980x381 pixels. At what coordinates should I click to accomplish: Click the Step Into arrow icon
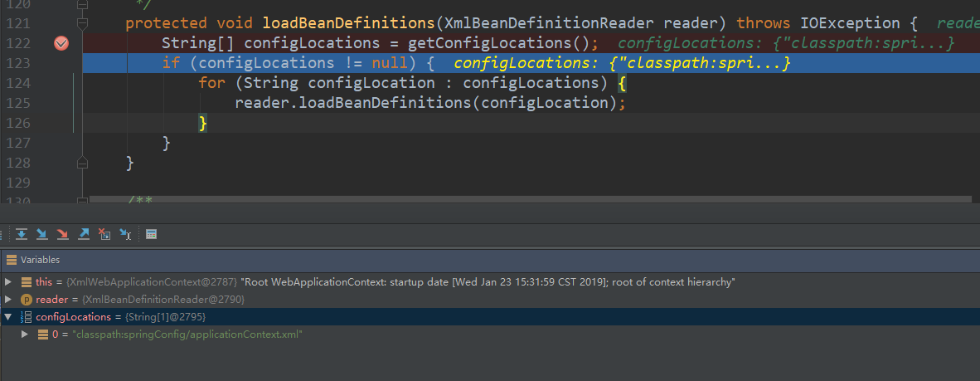(x=42, y=234)
